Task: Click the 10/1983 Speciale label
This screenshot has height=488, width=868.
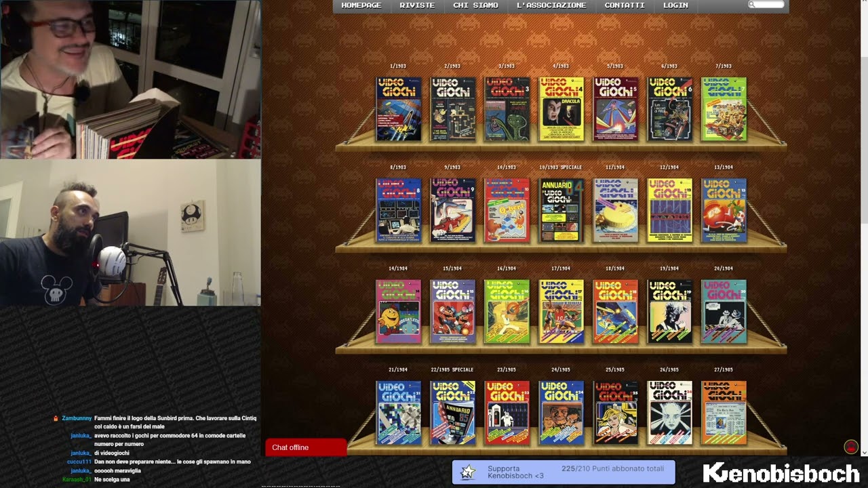Action: tap(561, 167)
